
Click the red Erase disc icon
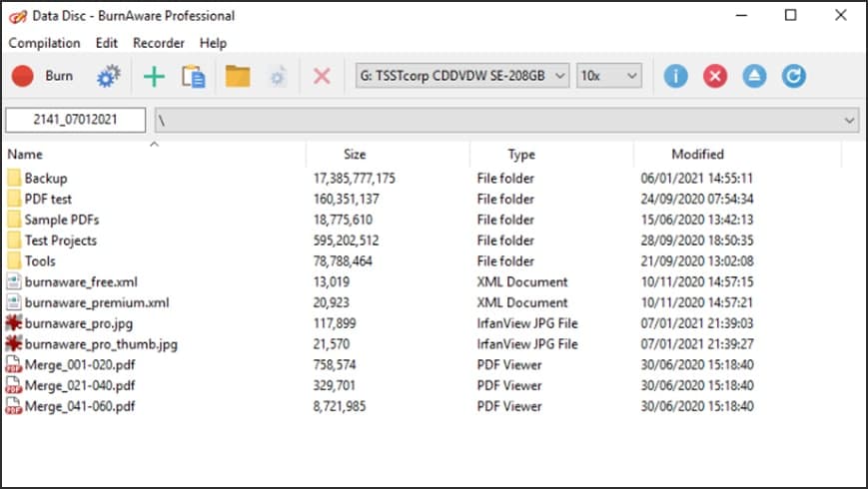(x=714, y=76)
